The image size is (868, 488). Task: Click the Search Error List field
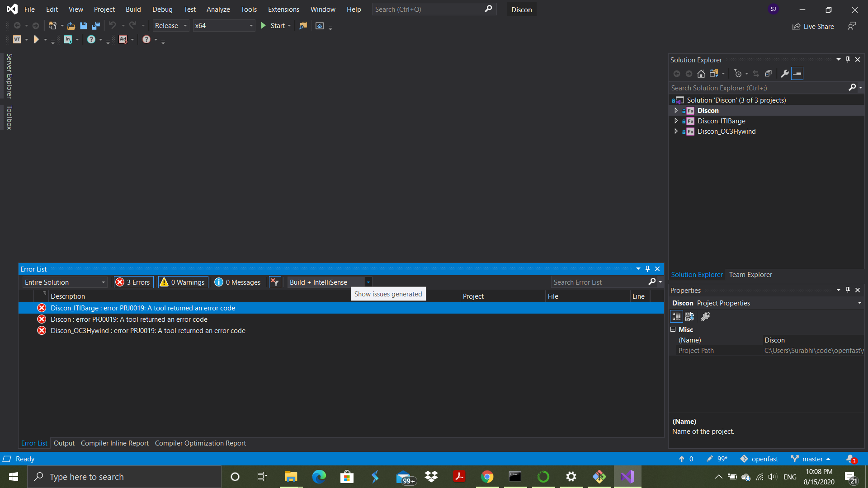(x=599, y=282)
